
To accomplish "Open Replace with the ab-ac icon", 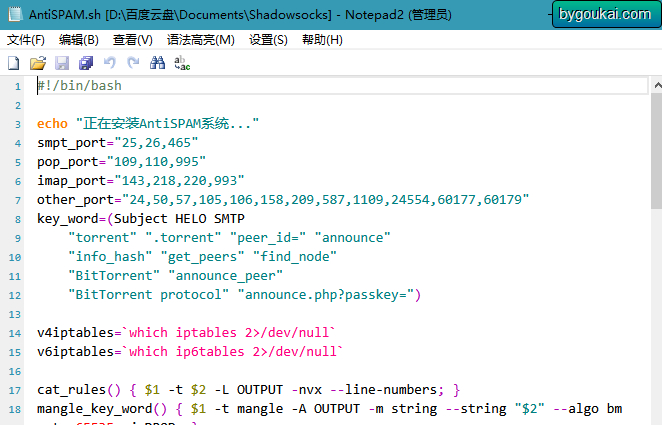I will coord(182,63).
